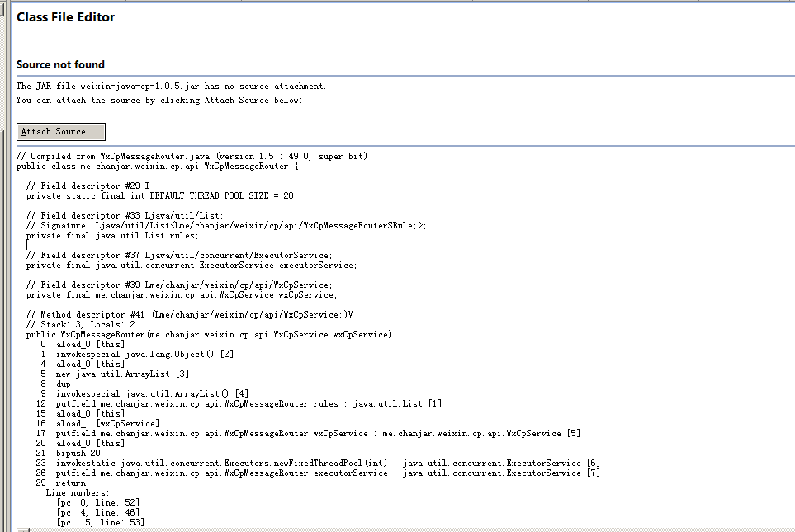Click the DEFAULT_THREAD_POOL_SIZE = 20 declaration

coord(163,195)
